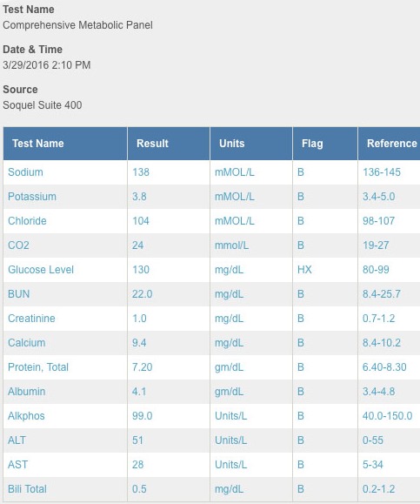Viewport: 420px width, 504px height.
Task: Select the BUN test name link
Action: 19,294
